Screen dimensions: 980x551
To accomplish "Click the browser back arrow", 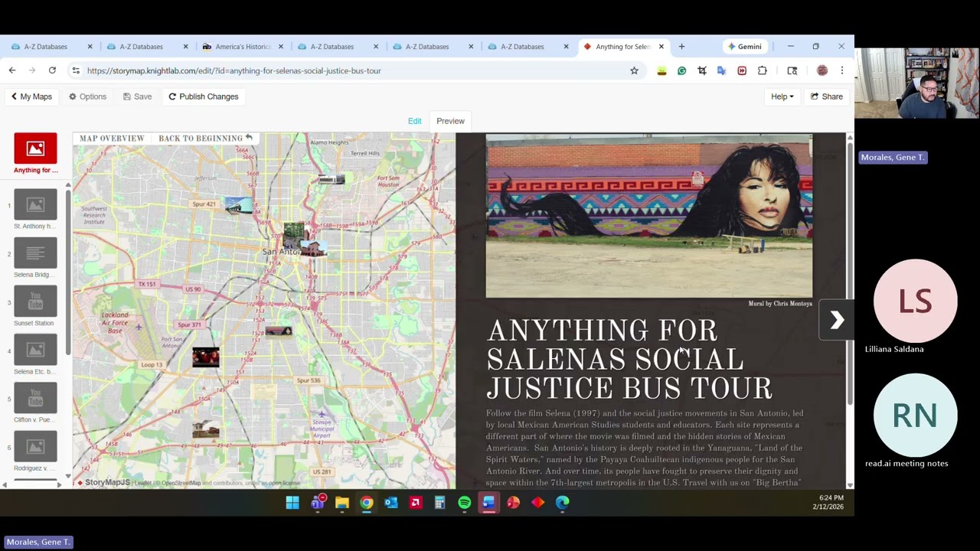I will (12, 70).
